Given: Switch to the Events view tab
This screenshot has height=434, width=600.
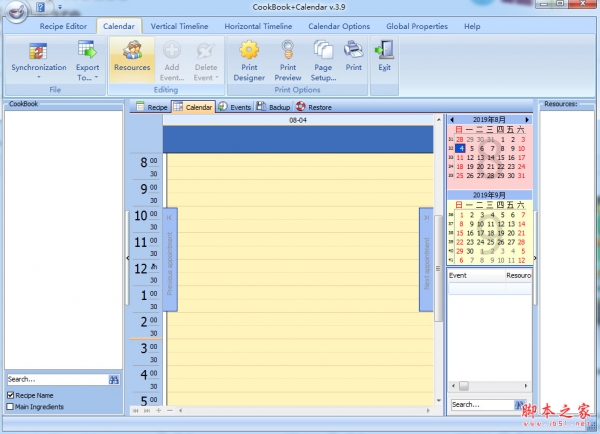Looking at the screenshot, I should (x=234, y=107).
